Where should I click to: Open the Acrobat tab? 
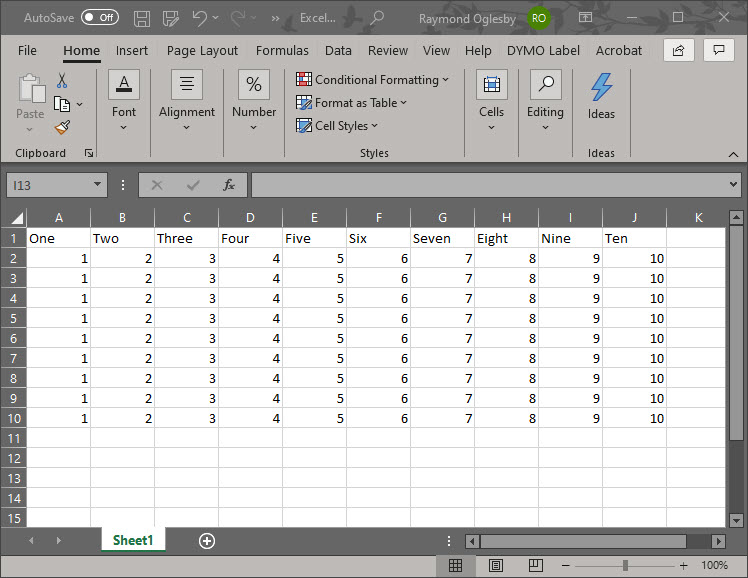(x=619, y=51)
